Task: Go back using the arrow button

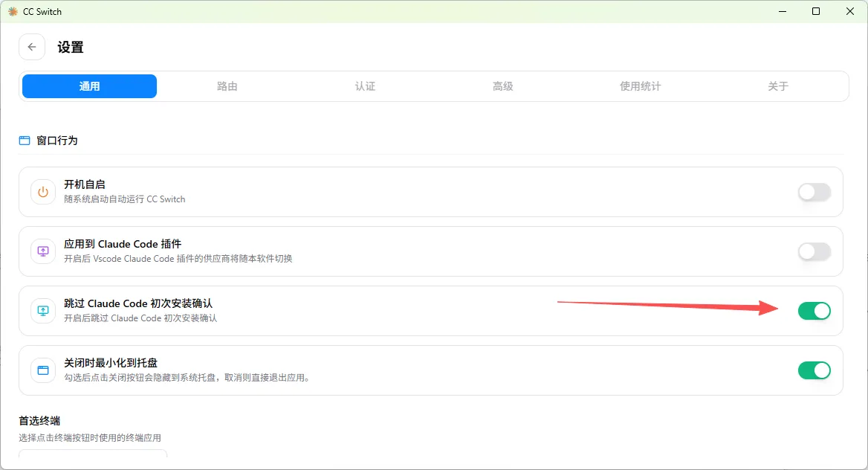Action: tap(31, 47)
